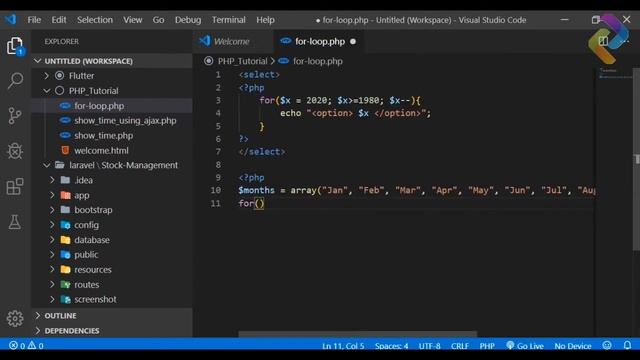Viewport: 640px width, 360px height.
Task: Click the PHP icon on for-loop.php tab
Action: coord(286,41)
